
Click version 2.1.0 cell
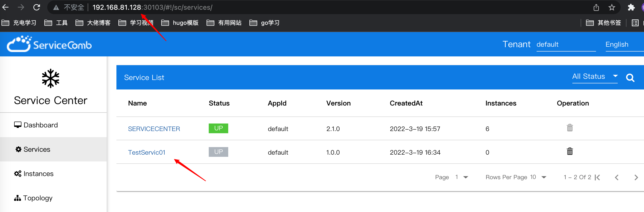[333, 129]
